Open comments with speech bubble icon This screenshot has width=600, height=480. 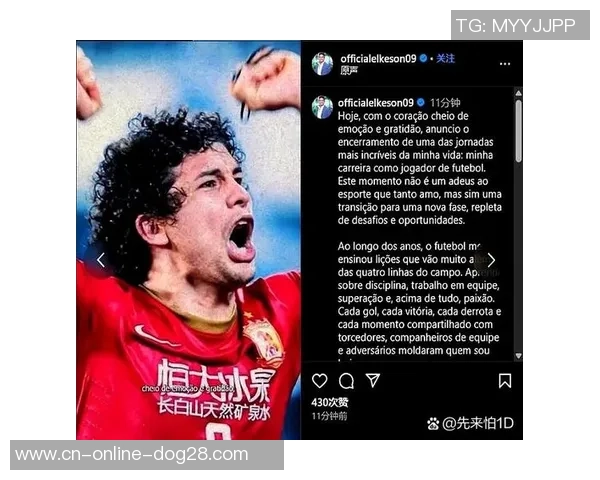(346, 381)
